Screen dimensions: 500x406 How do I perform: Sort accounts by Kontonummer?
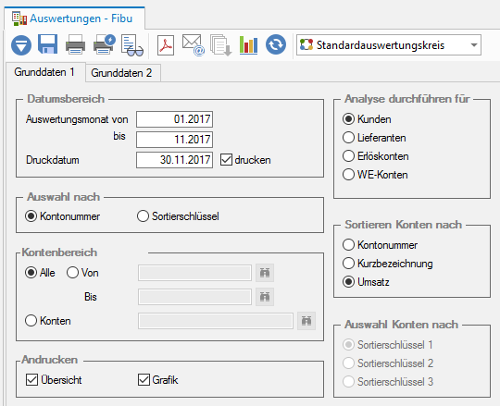[x=348, y=245]
